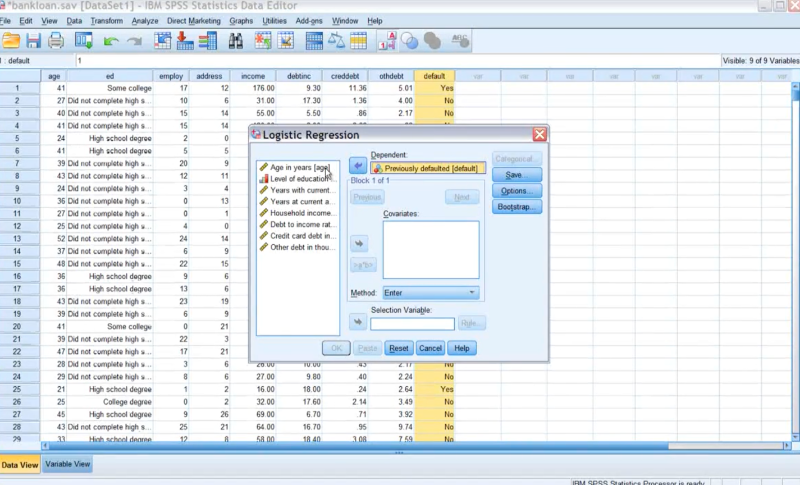Open the File menu

pos(6,21)
